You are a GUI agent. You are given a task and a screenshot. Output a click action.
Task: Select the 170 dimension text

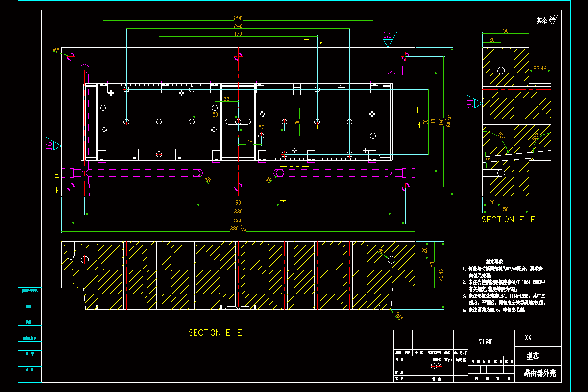[x=238, y=34]
